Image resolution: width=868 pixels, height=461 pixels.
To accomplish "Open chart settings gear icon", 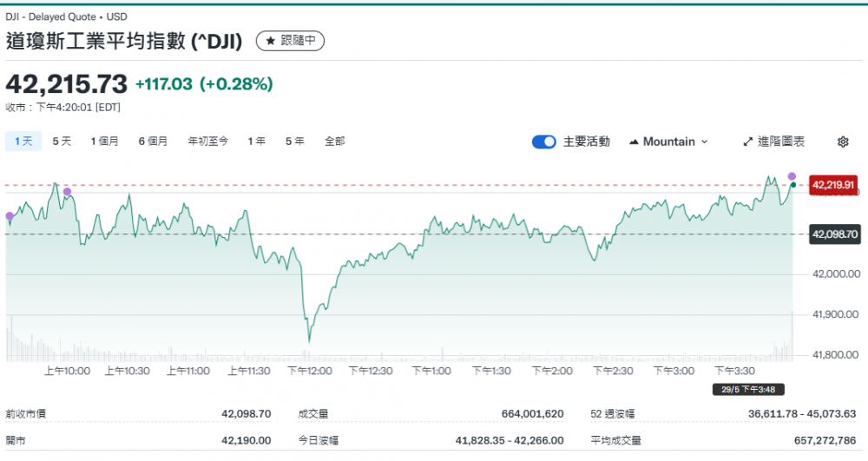I will click(843, 142).
